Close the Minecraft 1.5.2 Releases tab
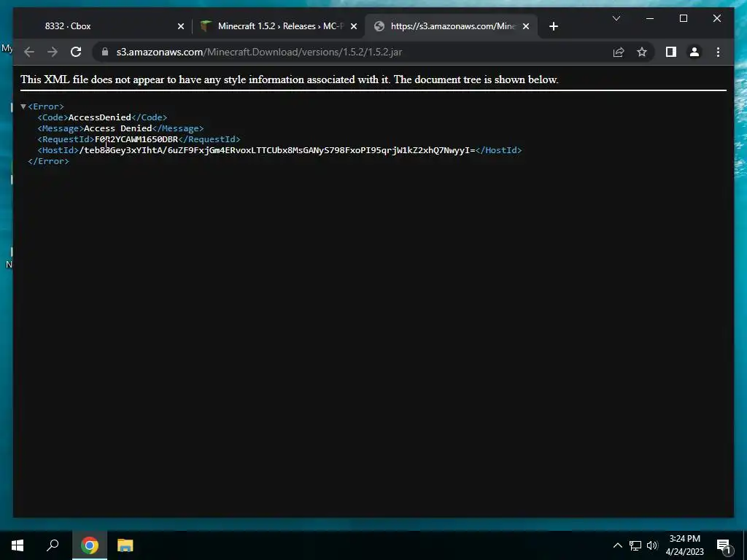The width and height of the screenshot is (747, 560). click(354, 27)
